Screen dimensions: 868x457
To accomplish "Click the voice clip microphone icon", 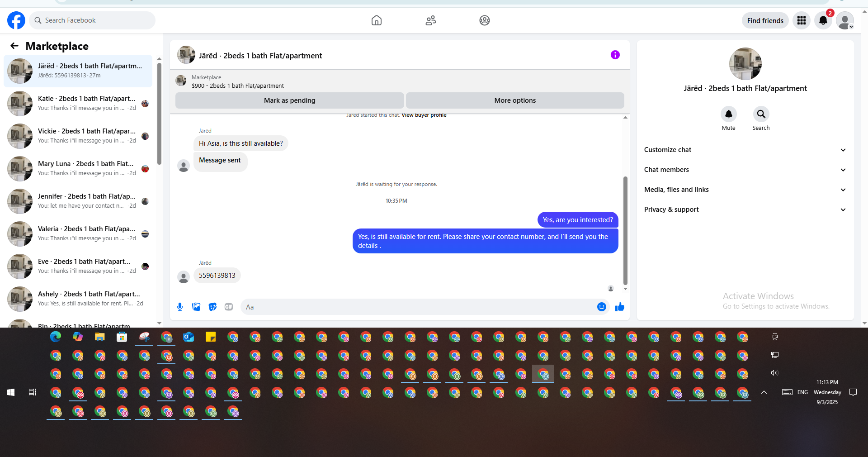I will [x=180, y=307].
